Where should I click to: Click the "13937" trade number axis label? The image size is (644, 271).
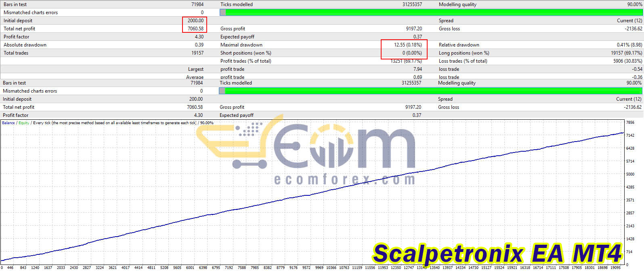[448, 268]
